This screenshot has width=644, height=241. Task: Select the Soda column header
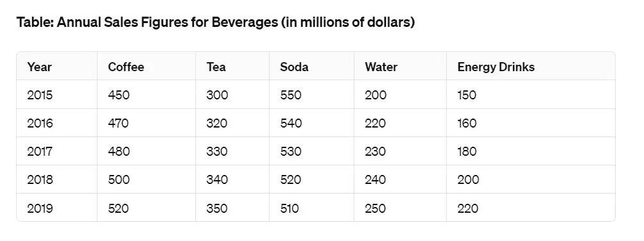click(294, 67)
